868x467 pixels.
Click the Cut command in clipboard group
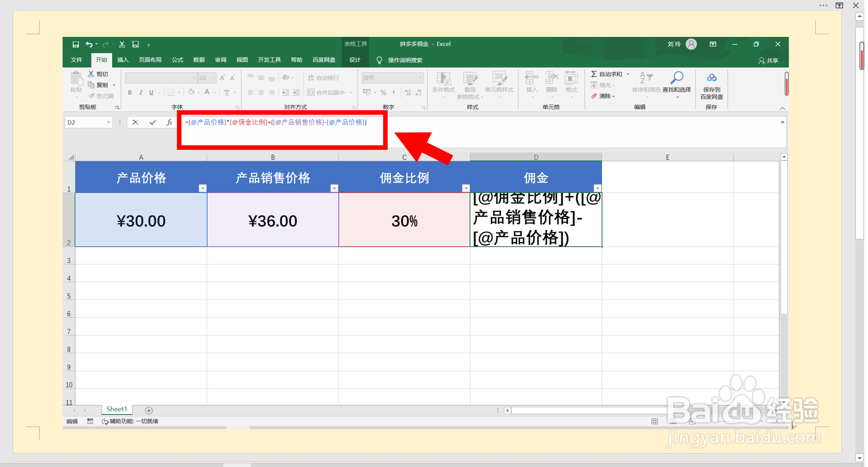[x=98, y=74]
